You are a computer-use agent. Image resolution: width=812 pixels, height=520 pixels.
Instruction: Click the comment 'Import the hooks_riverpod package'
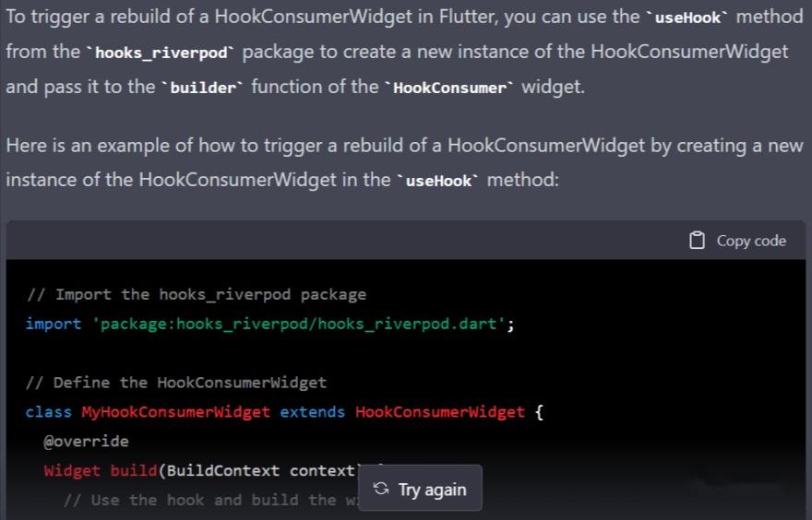pos(197,294)
